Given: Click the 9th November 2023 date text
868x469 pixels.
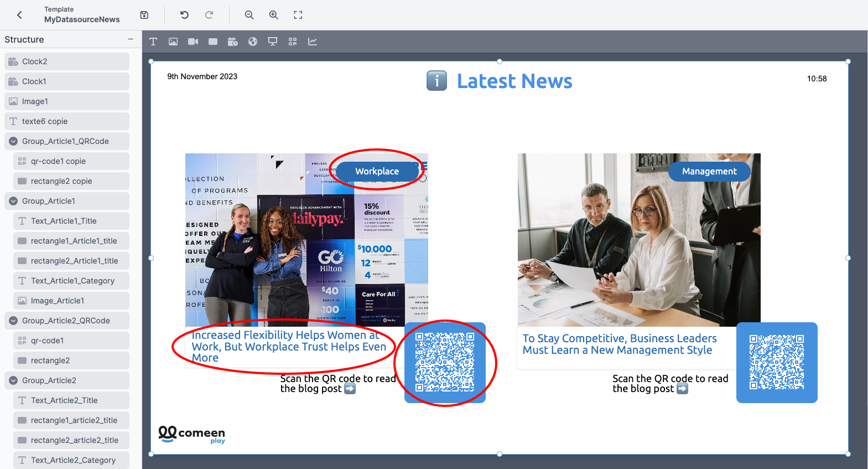Looking at the screenshot, I should 202,76.
